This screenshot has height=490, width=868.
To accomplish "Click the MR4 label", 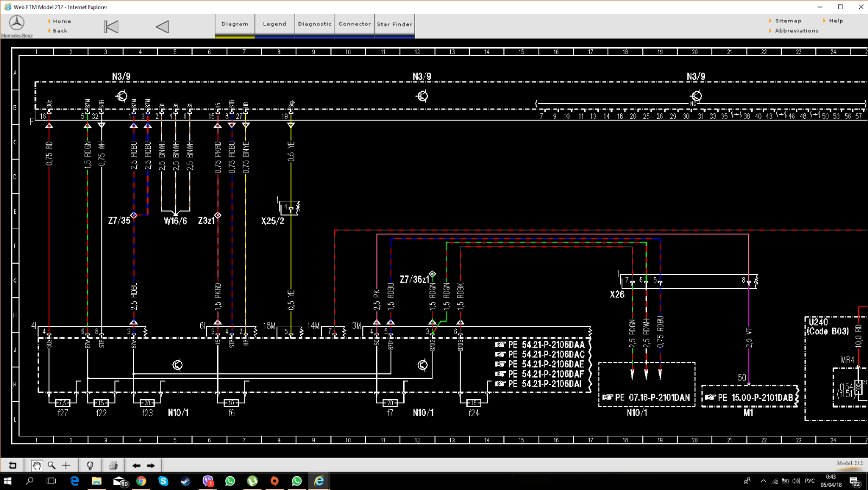I will pyautogui.click(x=847, y=360).
